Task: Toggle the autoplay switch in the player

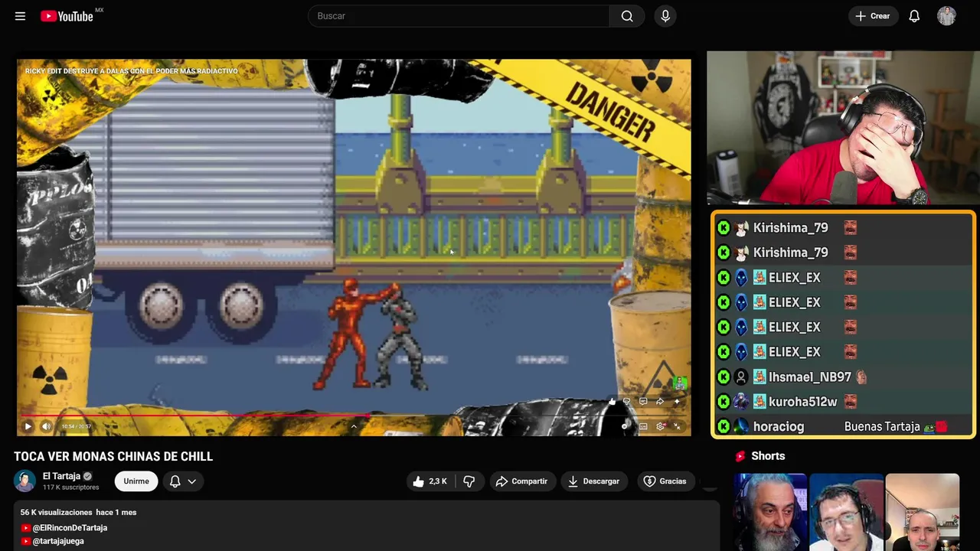Action: [x=625, y=426]
